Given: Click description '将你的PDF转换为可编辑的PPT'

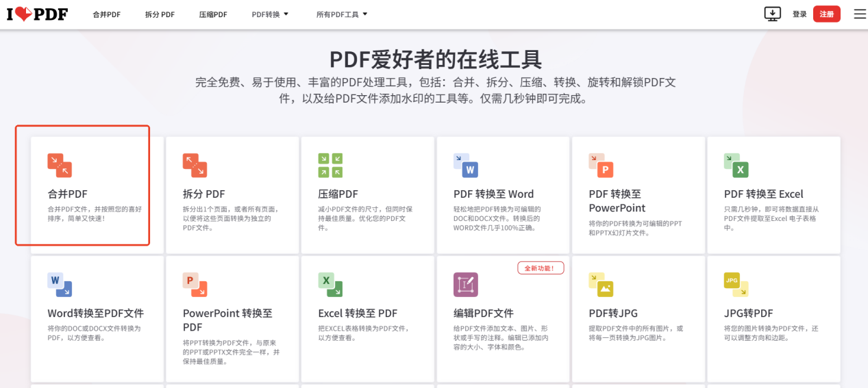Looking at the screenshot, I should (635, 228).
